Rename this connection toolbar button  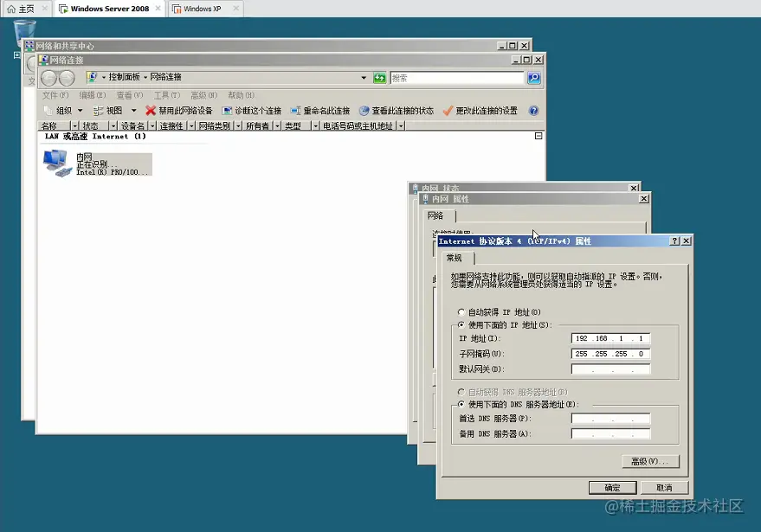coord(320,111)
